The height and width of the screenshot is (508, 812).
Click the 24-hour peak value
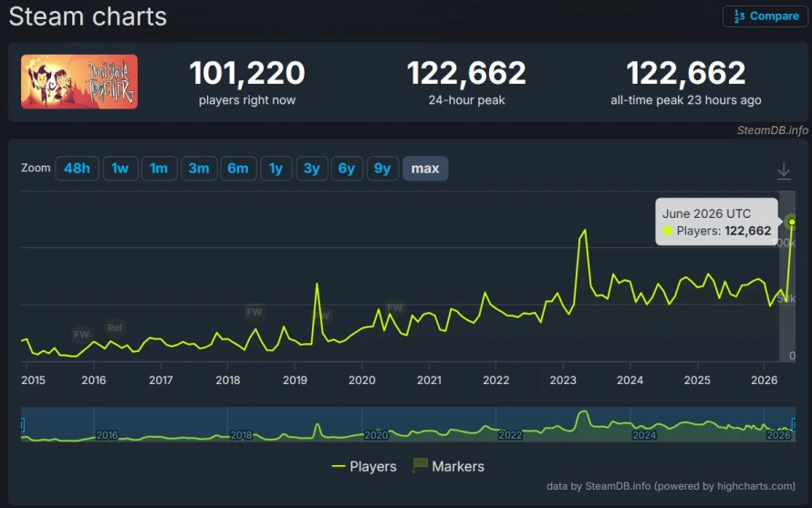(466, 73)
